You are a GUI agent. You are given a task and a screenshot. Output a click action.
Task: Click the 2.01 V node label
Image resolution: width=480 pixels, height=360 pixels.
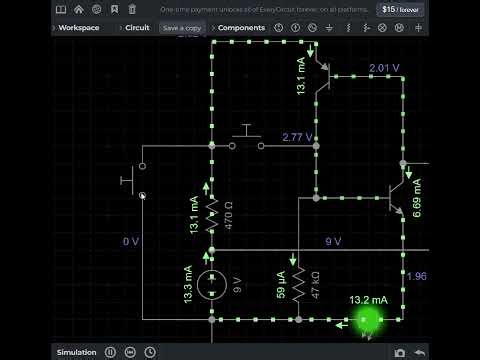384,68
